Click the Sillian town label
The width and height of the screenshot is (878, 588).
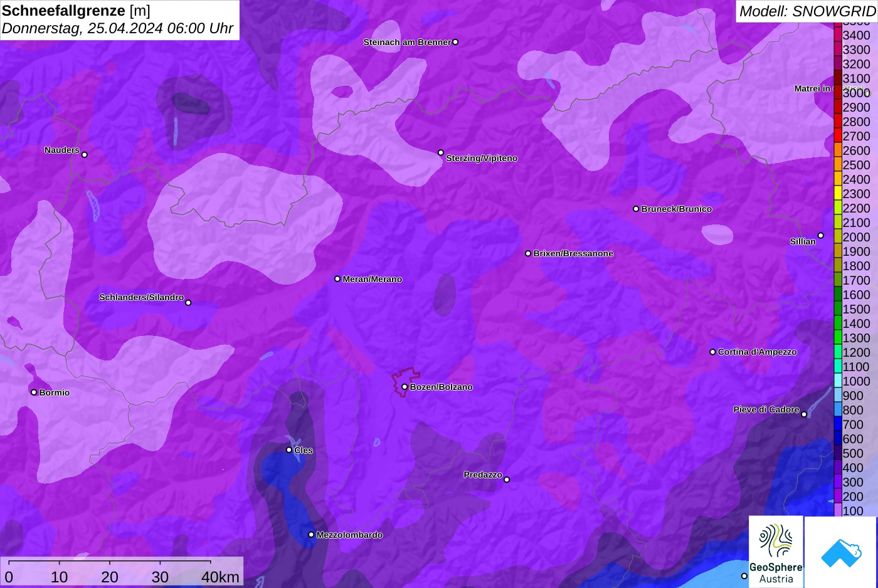coord(803,241)
